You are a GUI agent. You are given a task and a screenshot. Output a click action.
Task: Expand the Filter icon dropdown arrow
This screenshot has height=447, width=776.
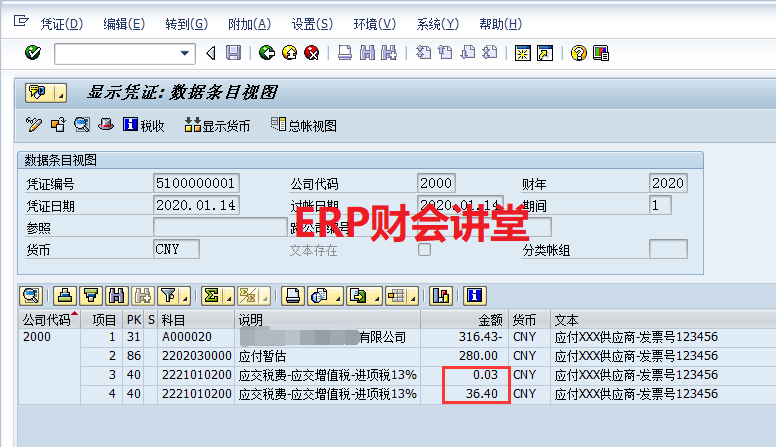coord(185,296)
